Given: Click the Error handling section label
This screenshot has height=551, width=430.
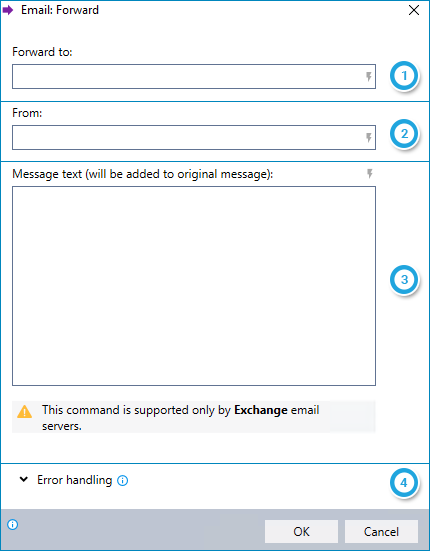Looking at the screenshot, I should pyautogui.click(x=74, y=480).
